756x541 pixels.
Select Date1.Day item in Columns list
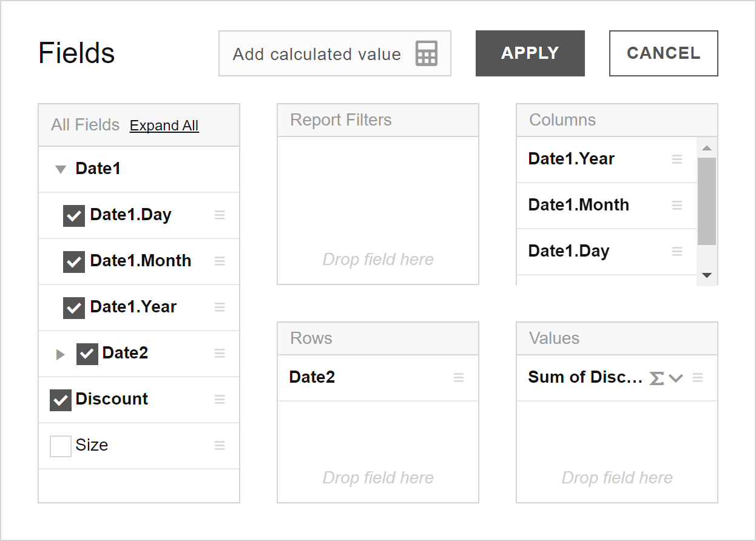click(x=569, y=251)
